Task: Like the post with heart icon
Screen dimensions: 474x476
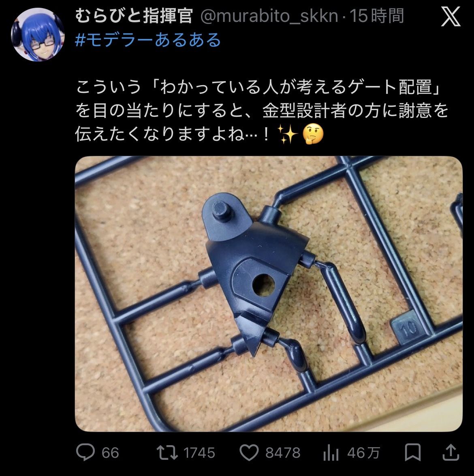Action: 249,452
